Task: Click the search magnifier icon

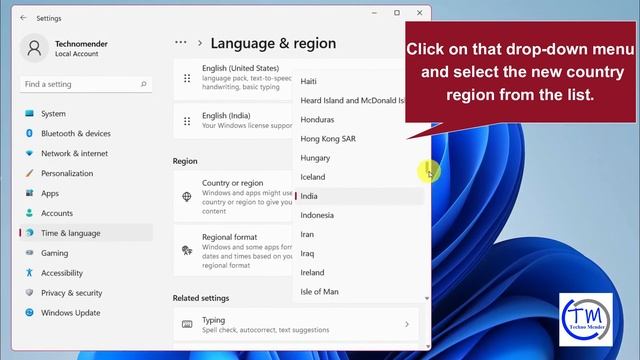Action: 144,84
